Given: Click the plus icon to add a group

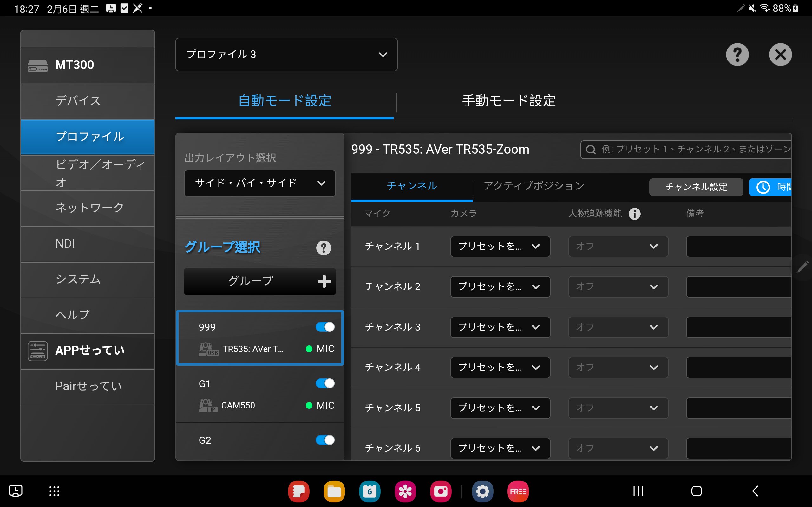Looking at the screenshot, I should (x=324, y=281).
